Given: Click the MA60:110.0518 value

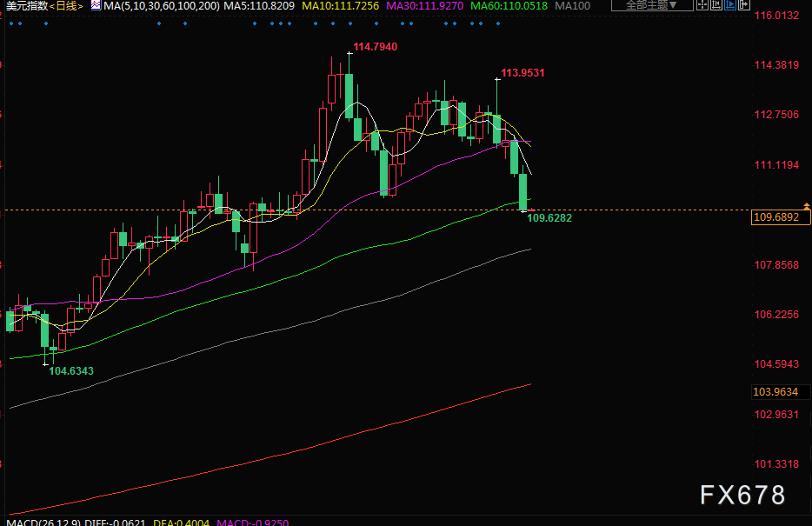Looking at the screenshot, I should [509, 6].
